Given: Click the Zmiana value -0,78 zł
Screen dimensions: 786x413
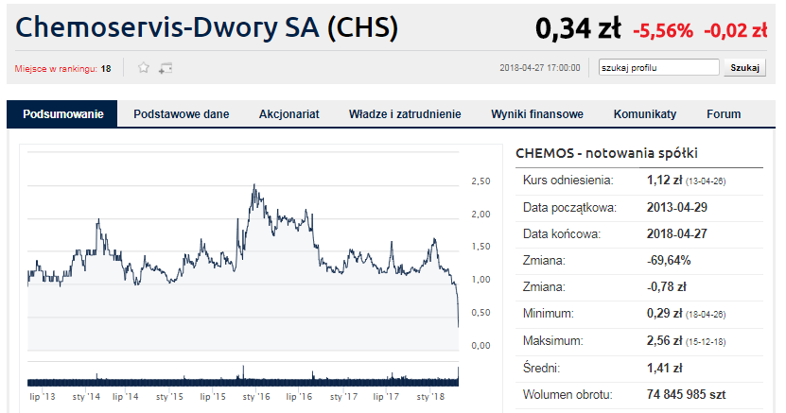Looking at the screenshot, I should 666,287.
